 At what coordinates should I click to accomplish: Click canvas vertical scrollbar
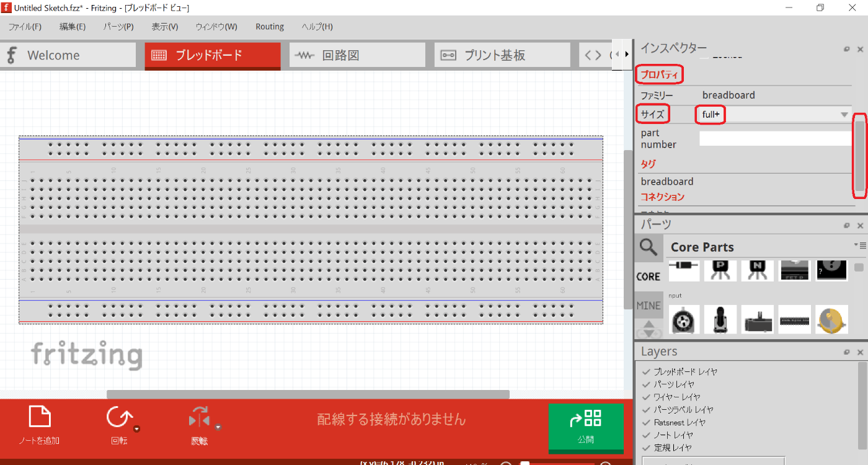coord(628,229)
